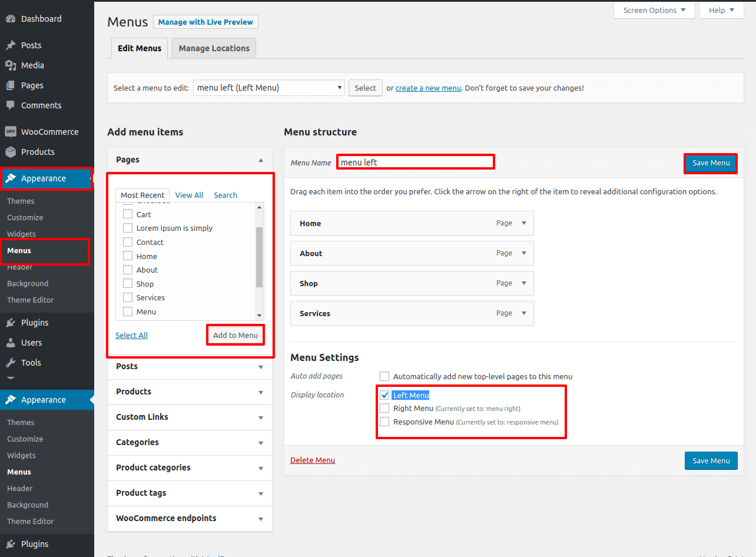Switch to the Manage Locations tab
756x557 pixels.
click(214, 48)
